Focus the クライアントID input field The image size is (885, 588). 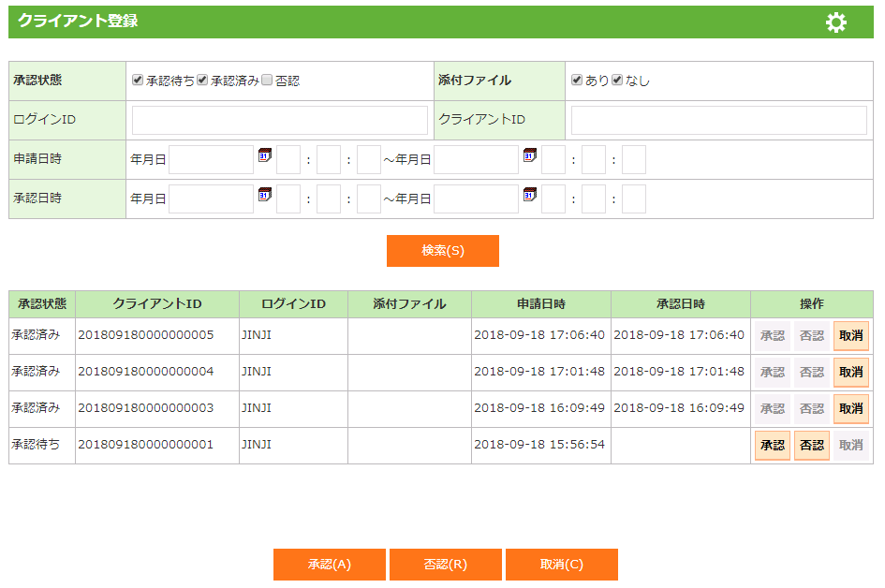pyautogui.click(x=719, y=120)
